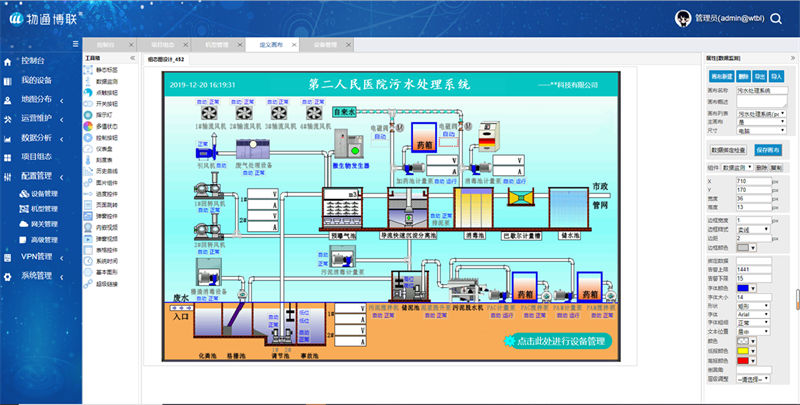The image size is (800, 405).
Task: Expand the 地图分布 menu
Action: click(x=38, y=99)
